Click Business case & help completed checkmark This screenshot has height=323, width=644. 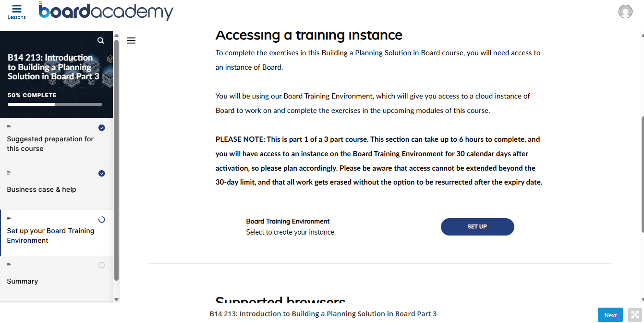click(101, 174)
